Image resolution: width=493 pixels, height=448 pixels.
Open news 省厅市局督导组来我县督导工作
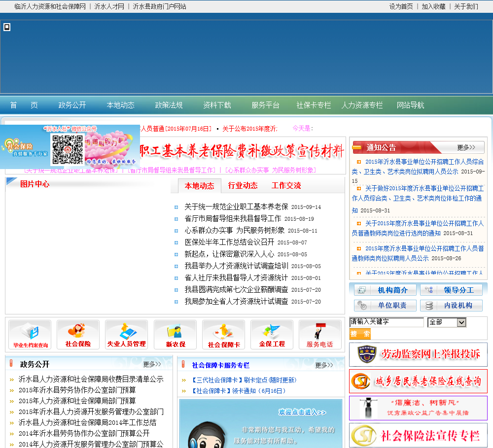click(x=233, y=218)
